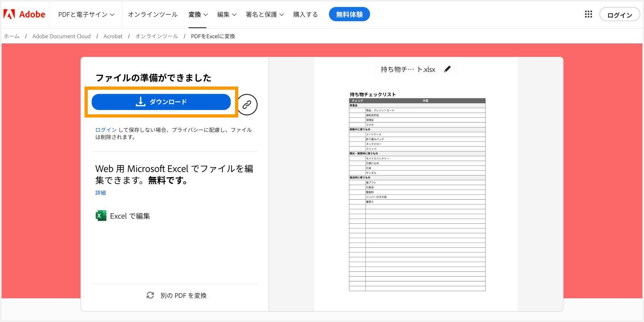The image size is (644, 322).
Task: Open the 購入する nav item
Action: (305, 14)
